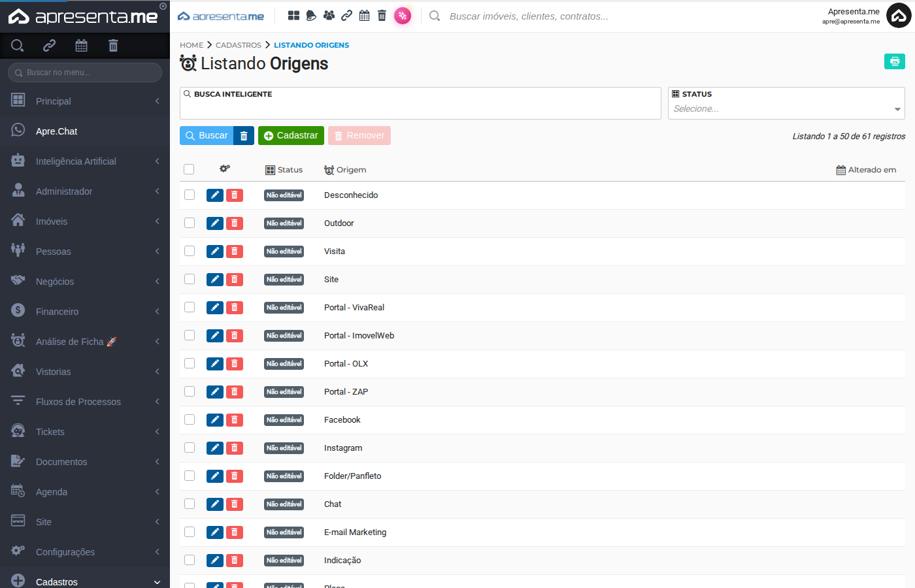Open the Configurações sidebar menu
The height and width of the screenshot is (588, 915).
(85, 552)
